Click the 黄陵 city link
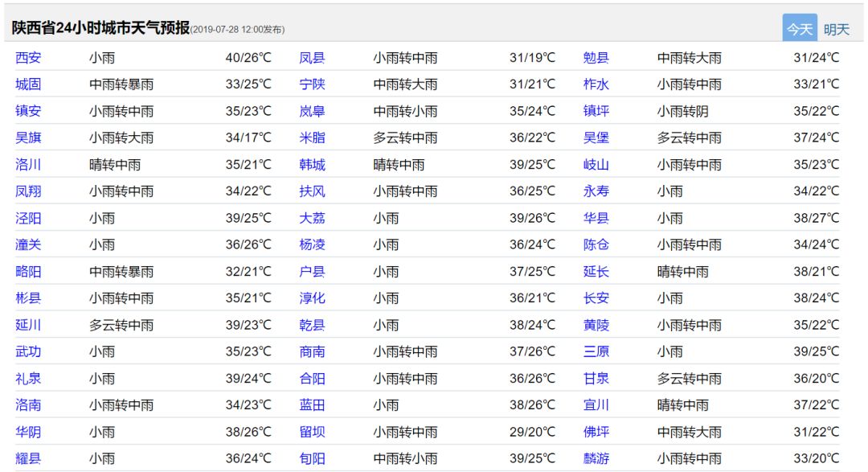 (x=596, y=325)
